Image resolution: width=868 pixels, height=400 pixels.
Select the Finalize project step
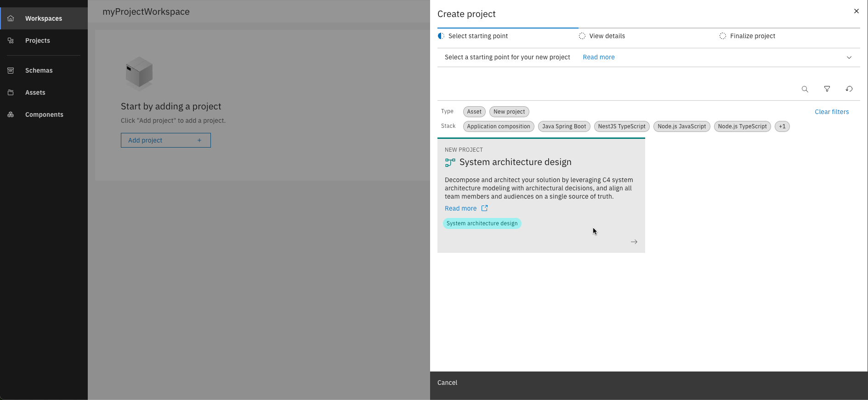tap(752, 36)
